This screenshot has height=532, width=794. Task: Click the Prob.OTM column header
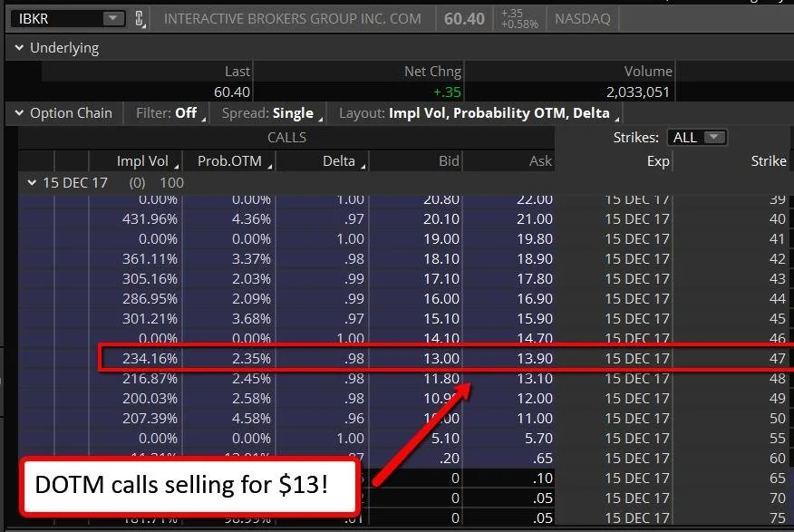coord(229,161)
